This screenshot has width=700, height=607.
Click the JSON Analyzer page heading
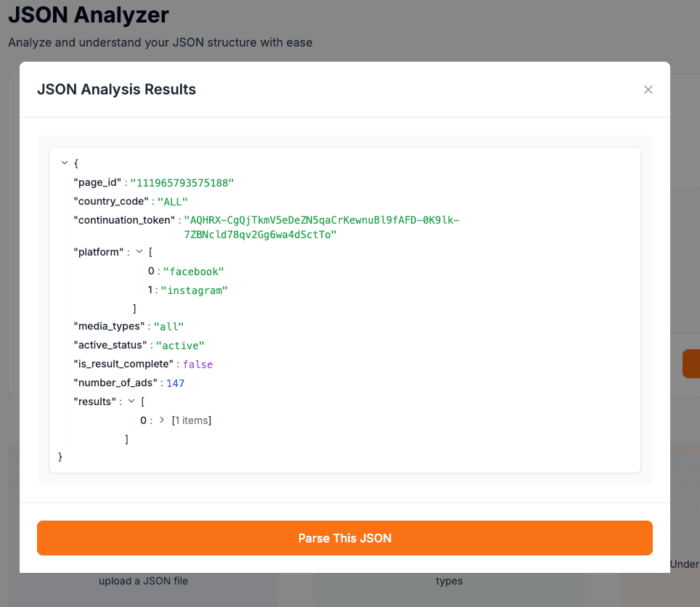[x=89, y=15]
